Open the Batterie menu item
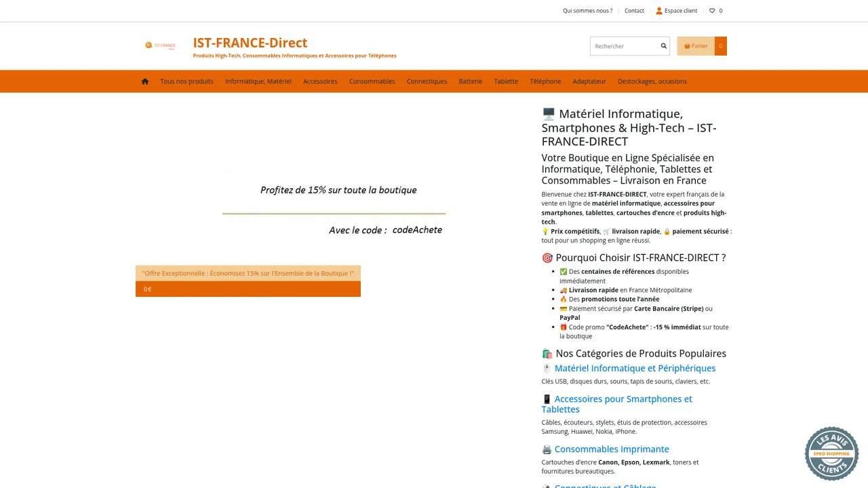This screenshot has height=488, width=868. [x=471, y=81]
